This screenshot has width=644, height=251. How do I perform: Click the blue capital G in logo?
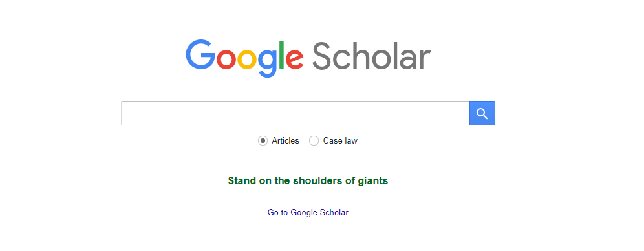coord(200,54)
